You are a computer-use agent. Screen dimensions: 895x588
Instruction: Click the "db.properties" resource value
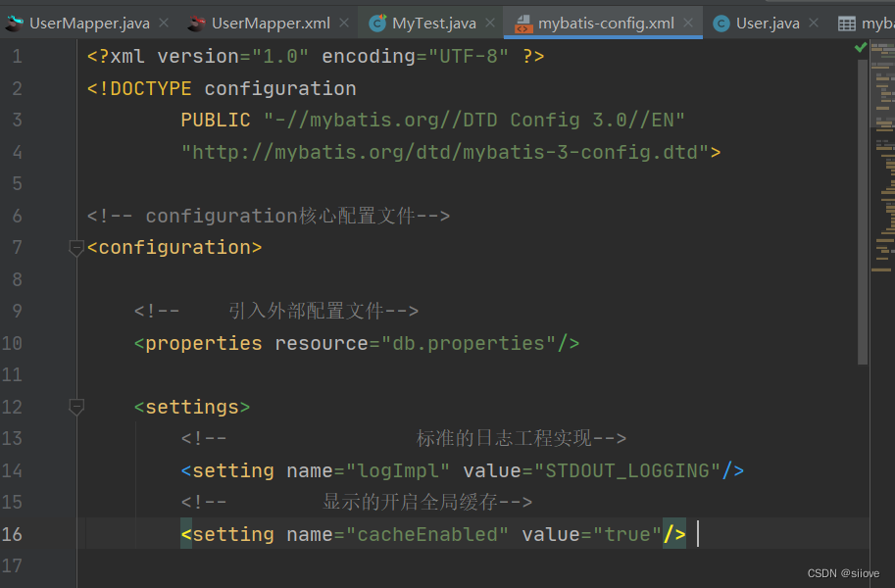469,344
